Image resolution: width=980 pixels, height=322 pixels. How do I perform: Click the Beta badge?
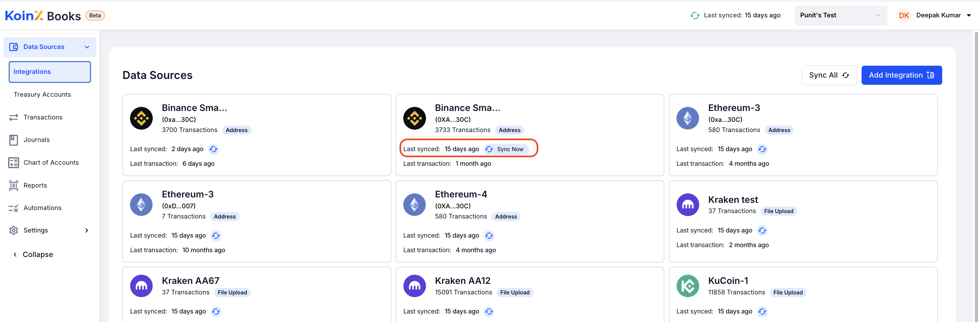coord(95,16)
